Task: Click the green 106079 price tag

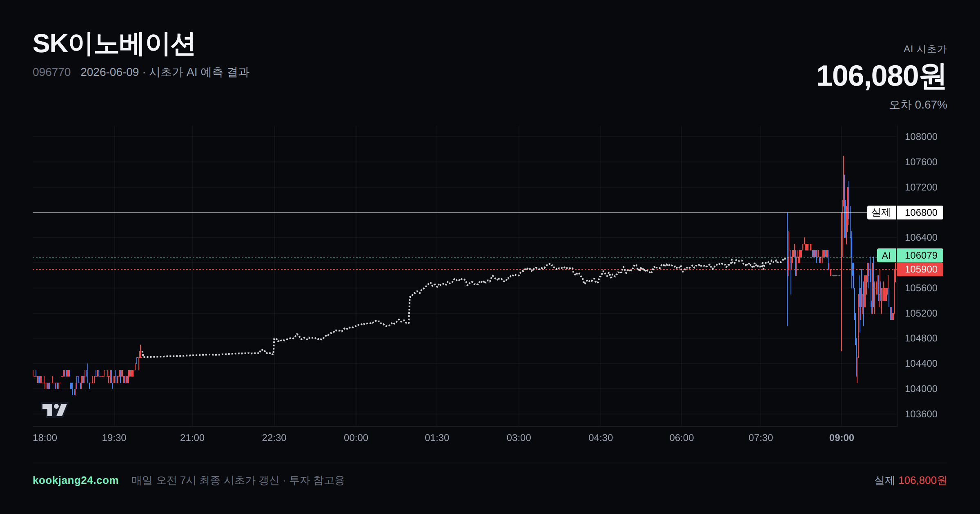Action: (x=920, y=255)
